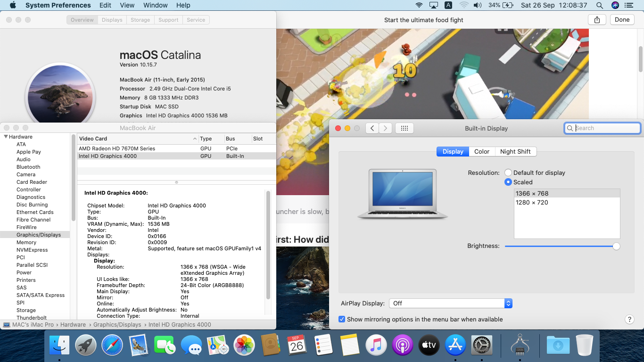Image resolution: width=644 pixels, height=362 pixels.
Task: Select Bluetooth in the hardware sidebar
Action: [28, 167]
